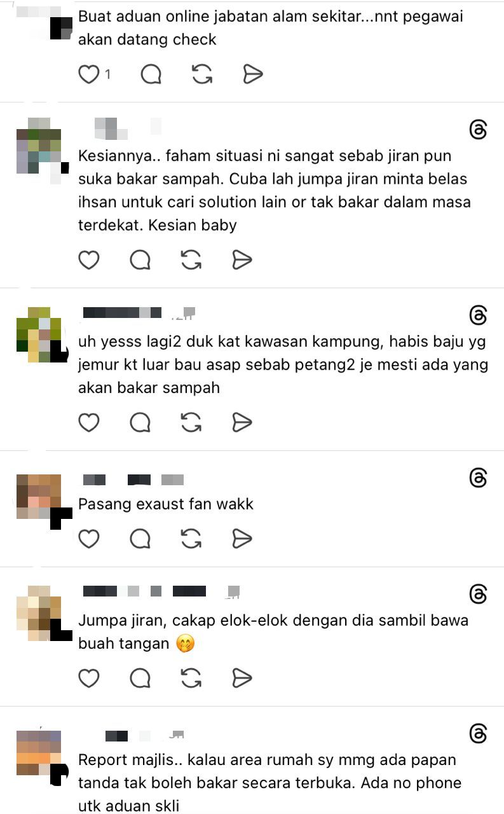Open username above 'Pasang exaust fan wakk'
504x814 pixels.
point(133,479)
